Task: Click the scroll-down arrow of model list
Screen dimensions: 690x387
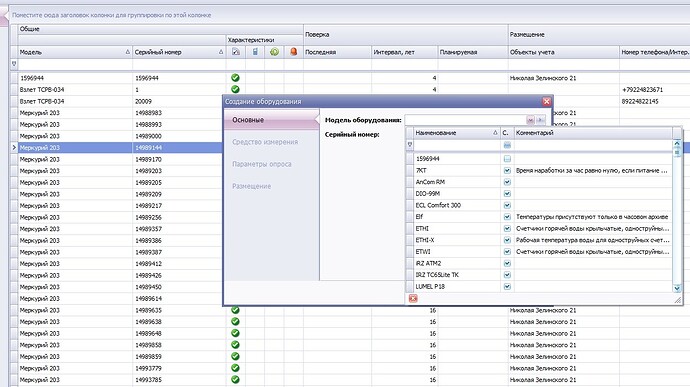Action: (x=677, y=288)
